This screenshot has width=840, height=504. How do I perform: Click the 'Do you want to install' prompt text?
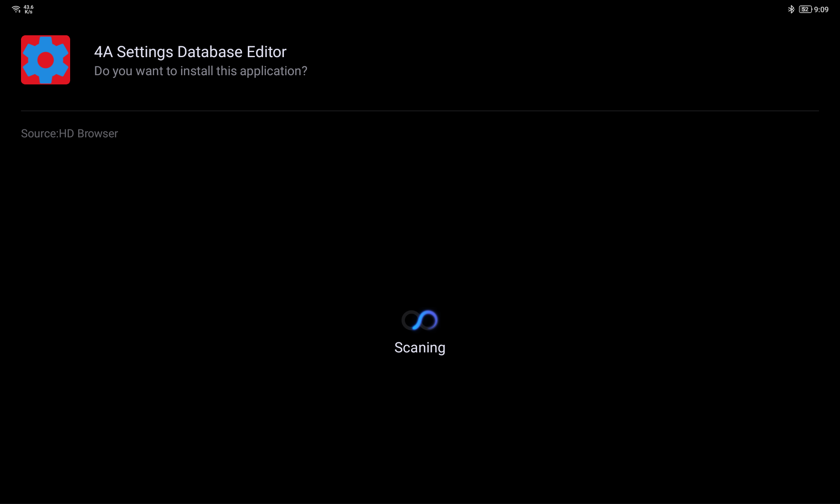200,71
